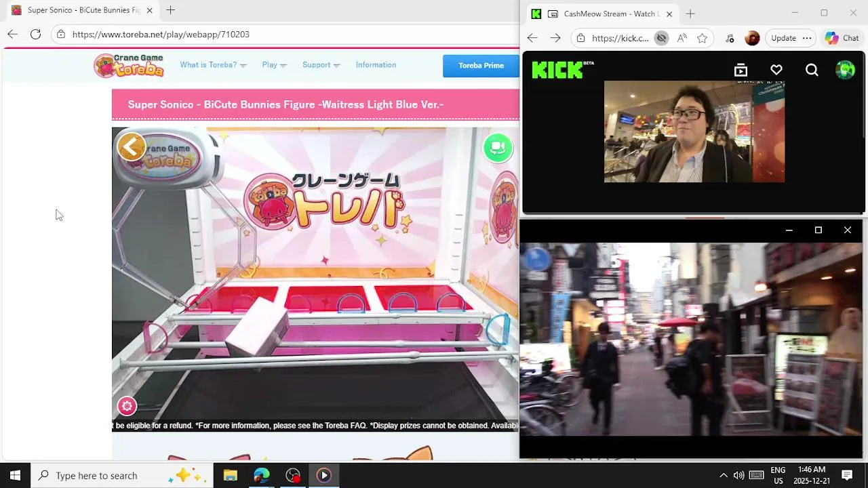Screen dimensions: 868x488
Task: View site info lock icon for toreba.net
Action: point(60,34)
